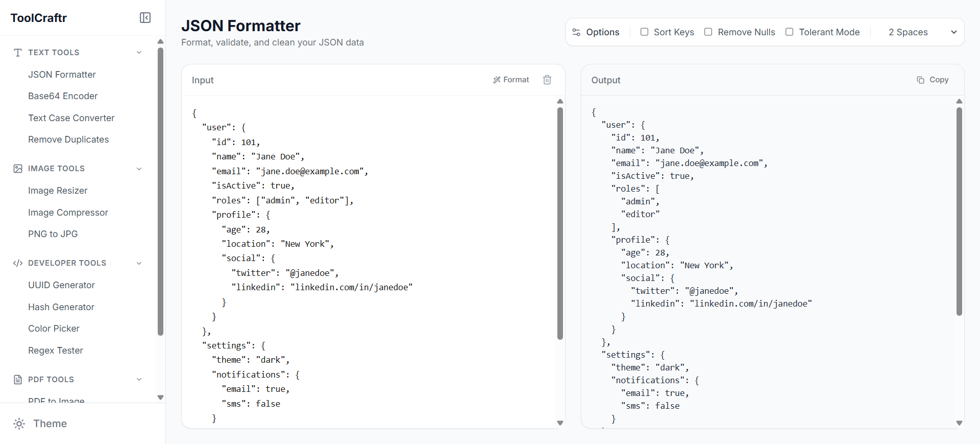Open Regex Tester tool
The image size is (980, 444).
click(x=55, y=350)
